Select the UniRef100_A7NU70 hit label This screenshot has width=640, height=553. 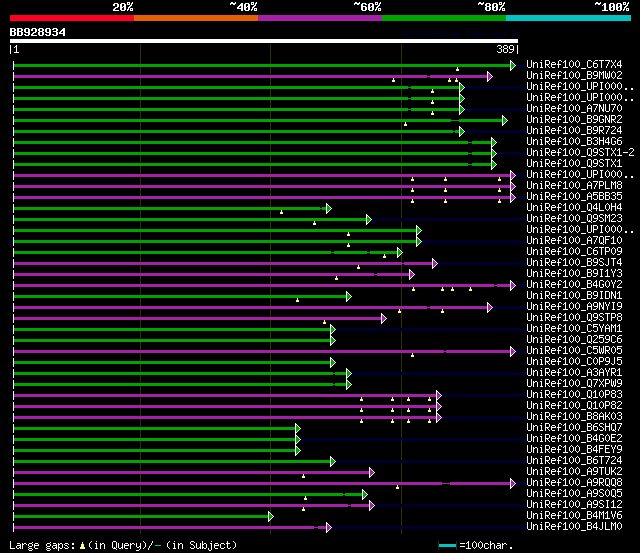[574, 109]
